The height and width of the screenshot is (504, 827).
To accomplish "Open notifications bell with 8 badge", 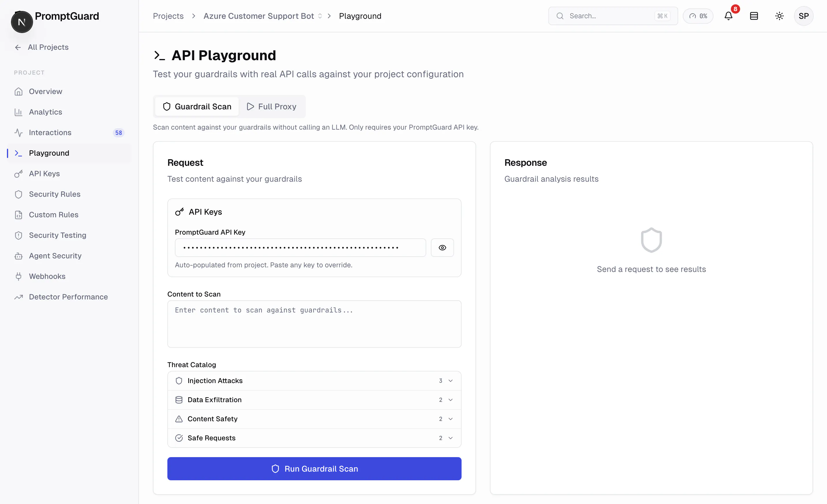I will 728,16.
